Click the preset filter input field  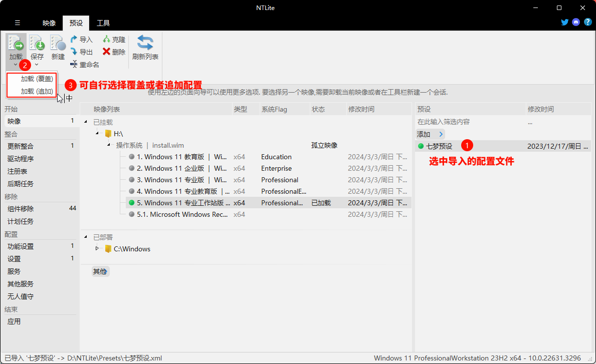(x=470, y=122)
